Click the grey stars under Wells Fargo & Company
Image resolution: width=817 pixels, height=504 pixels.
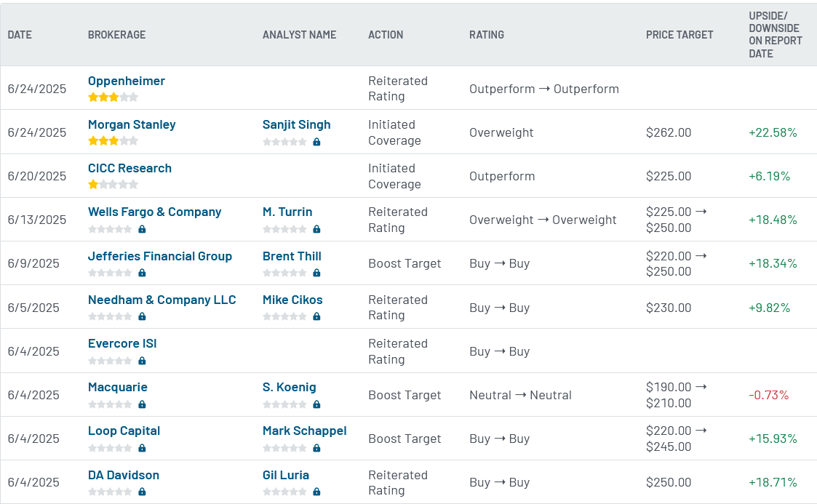click(x=110, y=229)
